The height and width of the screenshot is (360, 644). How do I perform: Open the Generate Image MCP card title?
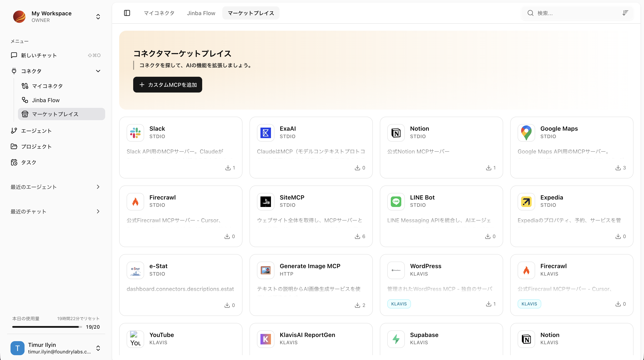coord(310,266)
